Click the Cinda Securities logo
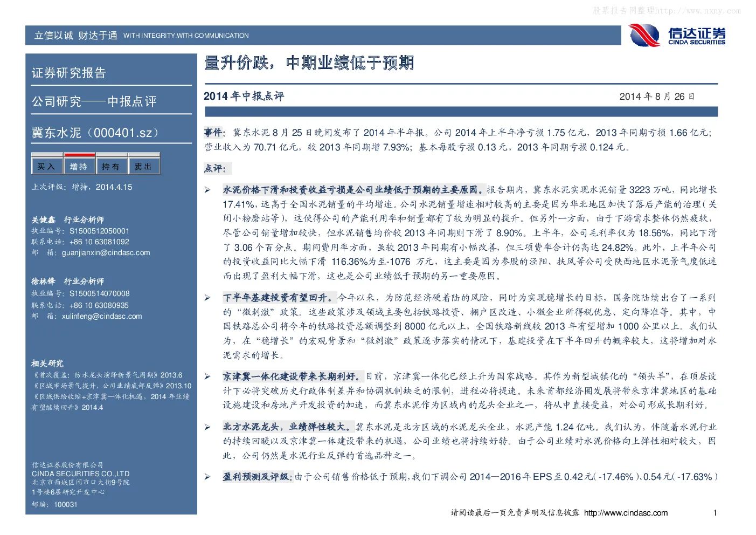This screenshot has width=756, height=535. coord(677,36)
